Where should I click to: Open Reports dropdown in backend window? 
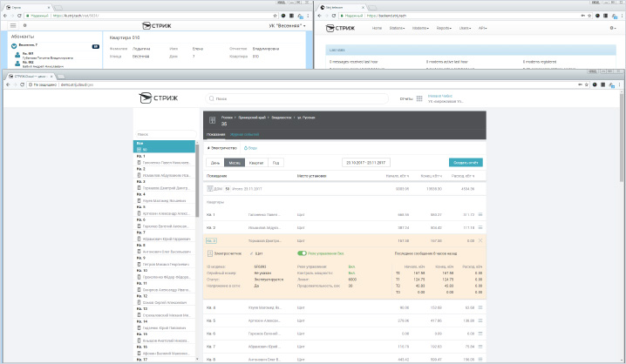coord(444,29)
